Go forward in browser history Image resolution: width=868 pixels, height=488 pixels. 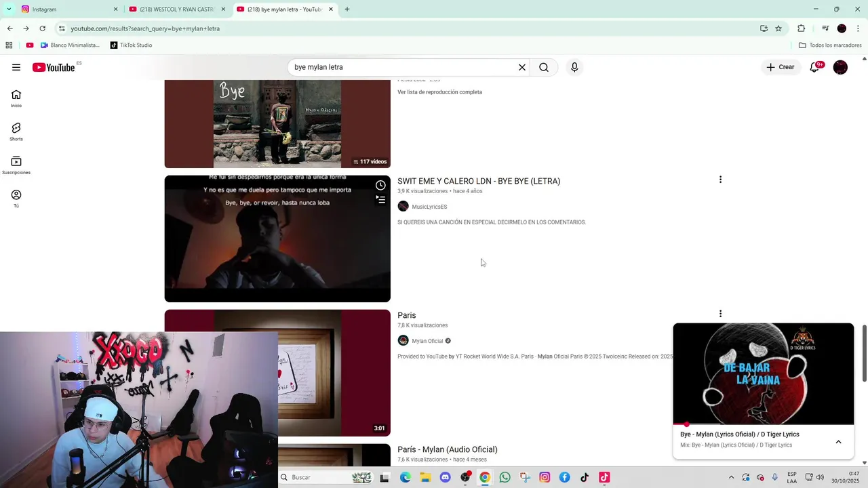26,28
